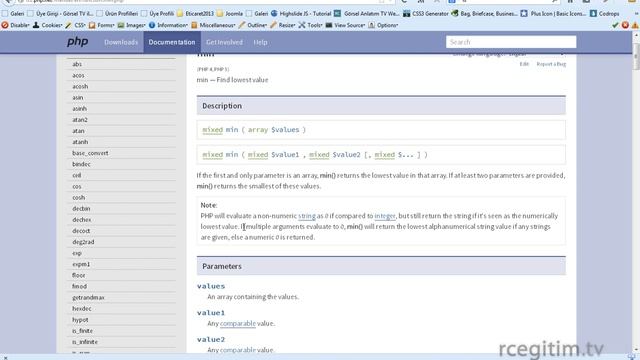Viewport: 640px width, 360px height.
Task: Open the bindec function in sidebar
Action: click(x=81, y=164)
